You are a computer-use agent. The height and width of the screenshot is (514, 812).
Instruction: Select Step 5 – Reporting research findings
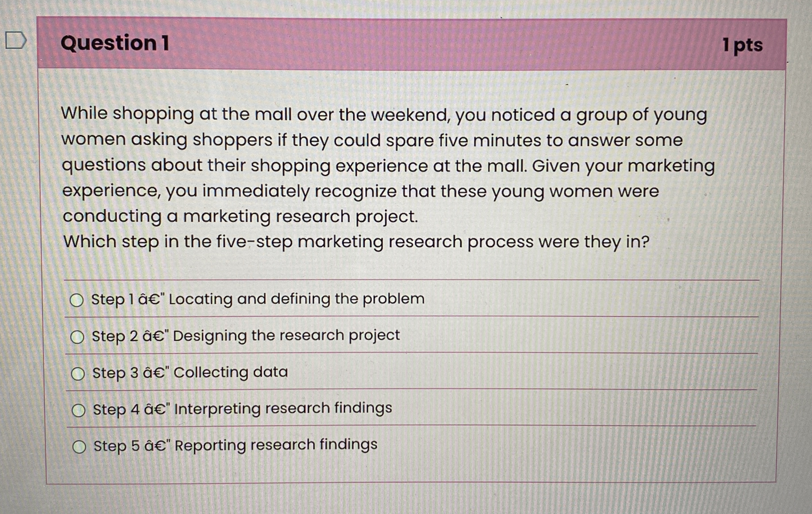pos(78,445)
